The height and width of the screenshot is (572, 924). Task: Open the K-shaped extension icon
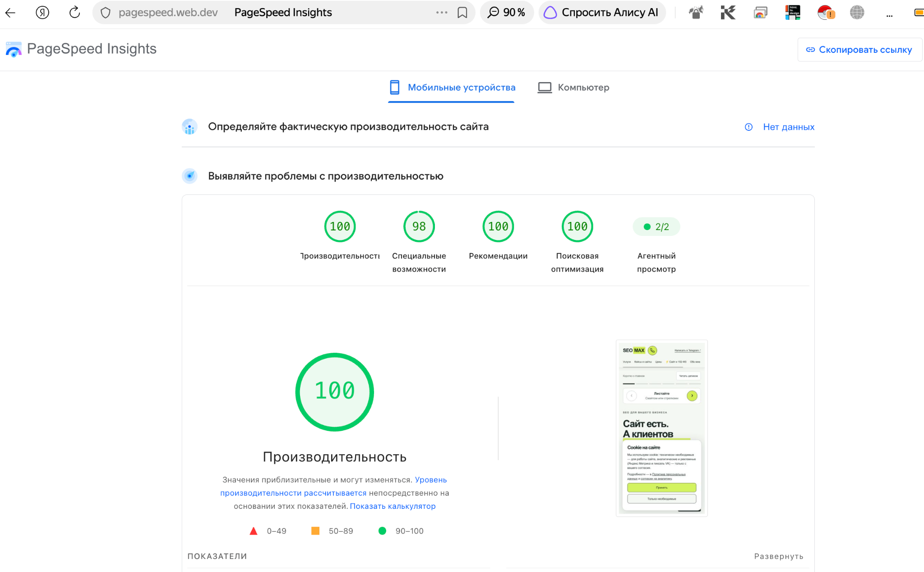click(x=728, y=13)
